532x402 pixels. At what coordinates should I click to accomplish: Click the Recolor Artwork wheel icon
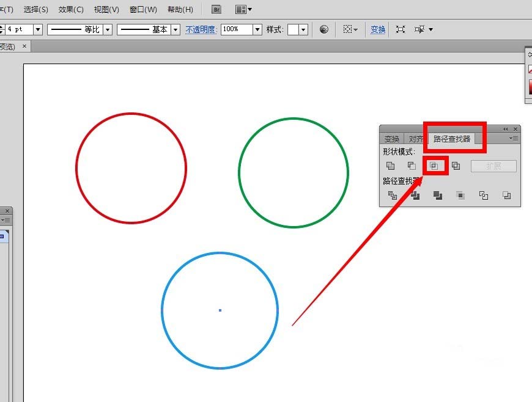324,29
